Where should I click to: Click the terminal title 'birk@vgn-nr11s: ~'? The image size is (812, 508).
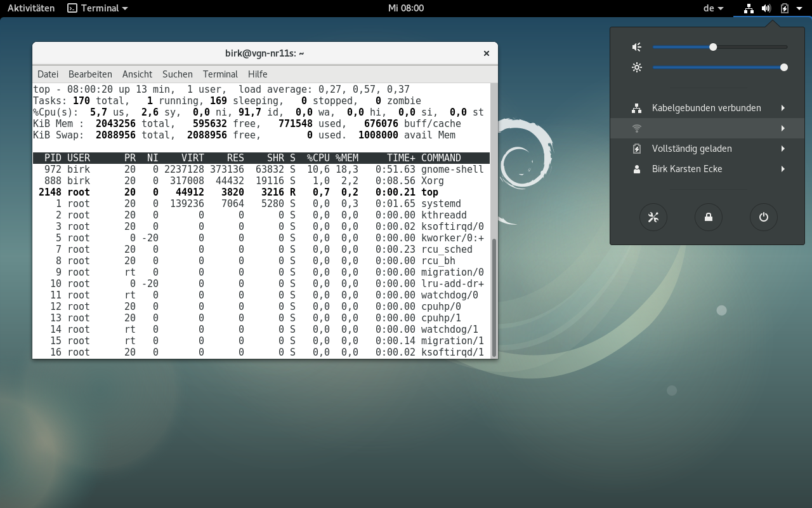coord(265,53)
